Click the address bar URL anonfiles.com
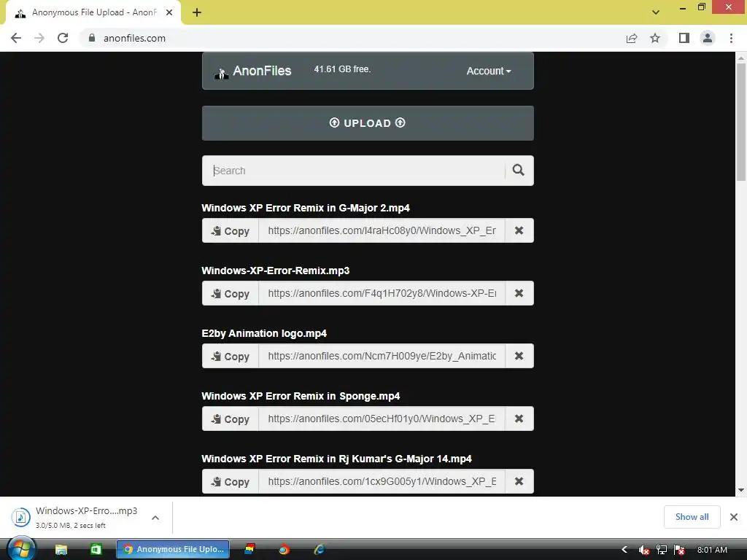The height and width of the screenshot is (560, 747). pyautogui.click(x=134, y=38)
